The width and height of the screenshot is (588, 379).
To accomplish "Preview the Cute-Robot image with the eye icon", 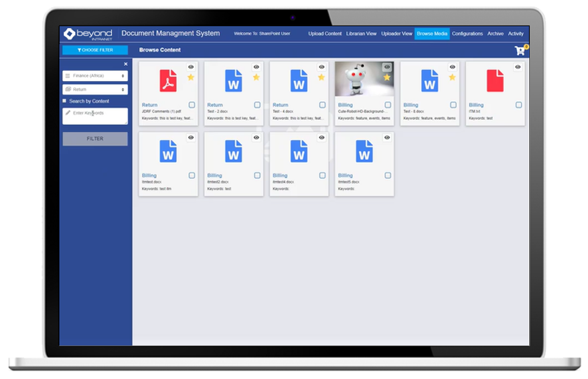I will coord(387,67).
